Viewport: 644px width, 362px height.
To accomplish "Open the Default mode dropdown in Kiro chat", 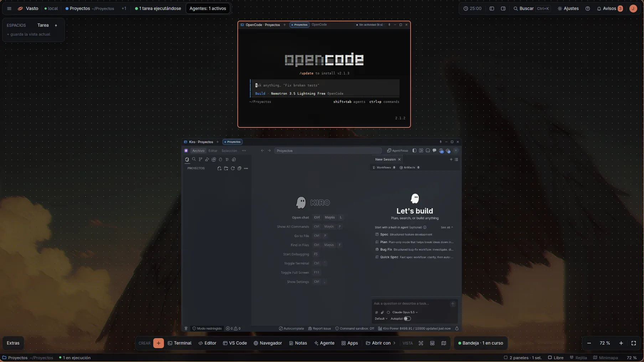I will click(381, 319).
